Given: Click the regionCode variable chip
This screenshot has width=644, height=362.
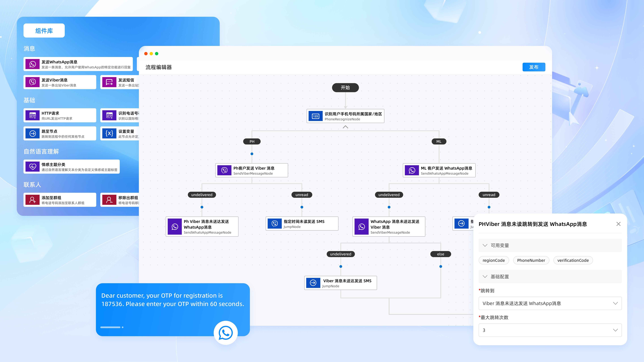Looking at the screenshot, I should [x=494, y=260].
